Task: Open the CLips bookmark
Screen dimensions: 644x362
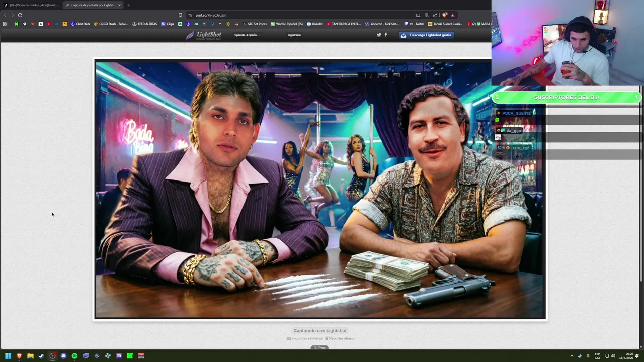Action: point(168,24)
